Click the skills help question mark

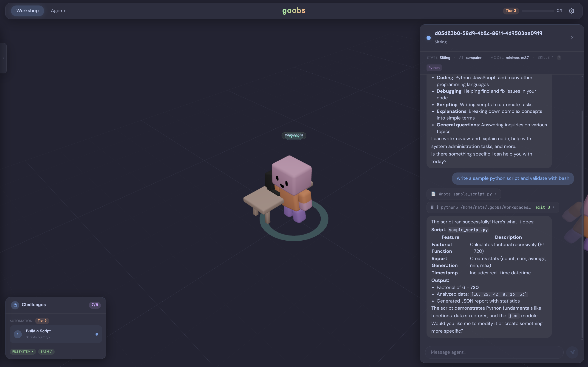point(559,58)
